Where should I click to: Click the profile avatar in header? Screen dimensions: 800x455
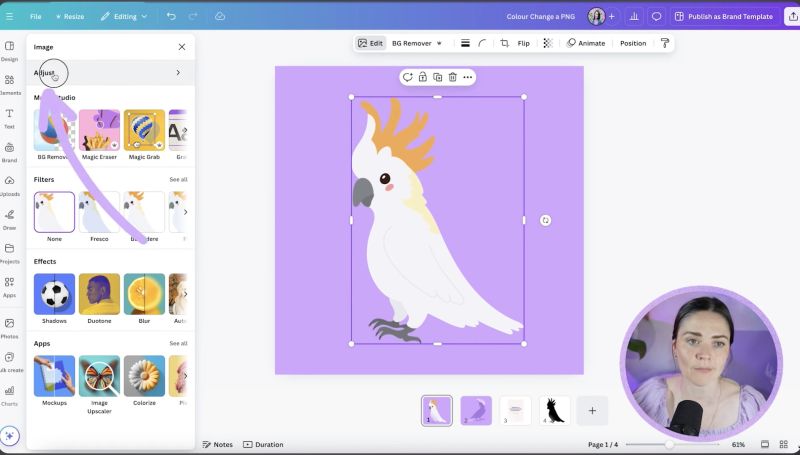pyautogui.click(x=596, y=16)
